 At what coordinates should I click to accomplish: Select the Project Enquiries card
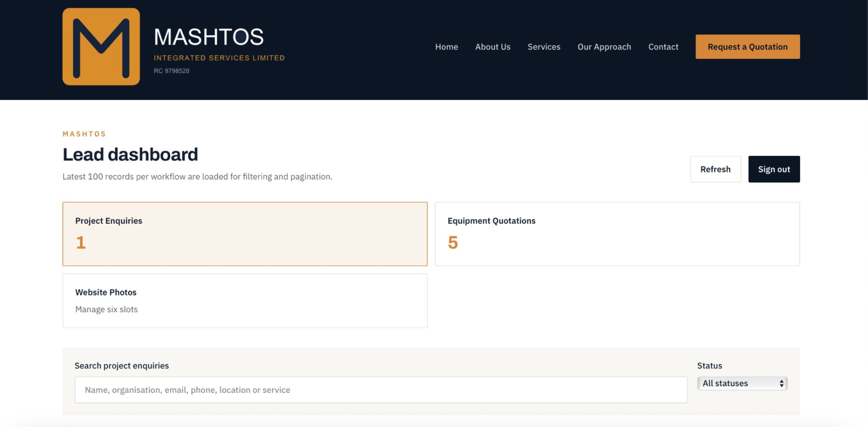point(245,234)
